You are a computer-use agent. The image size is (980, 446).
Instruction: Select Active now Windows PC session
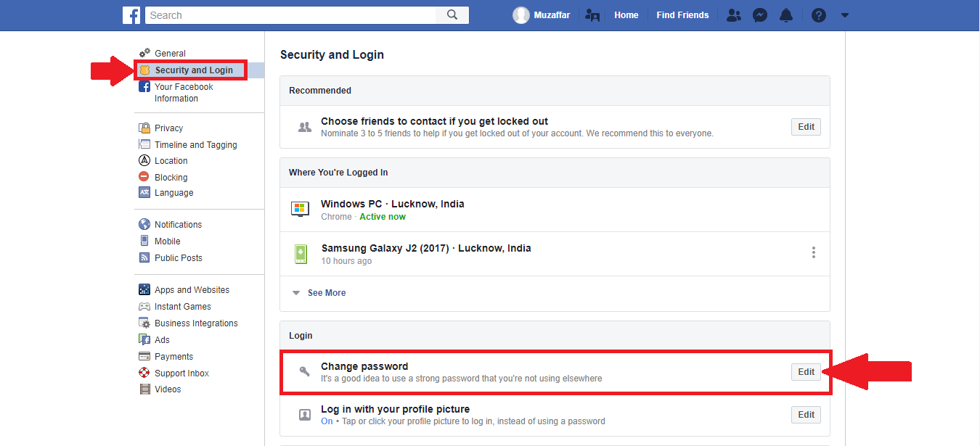[x=382, y=216]
